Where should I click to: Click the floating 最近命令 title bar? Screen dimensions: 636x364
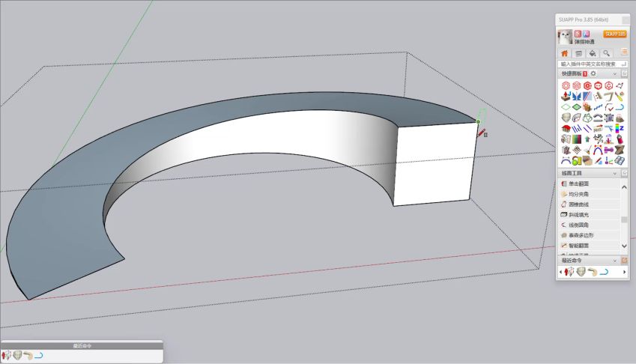[x=82, y=346]
